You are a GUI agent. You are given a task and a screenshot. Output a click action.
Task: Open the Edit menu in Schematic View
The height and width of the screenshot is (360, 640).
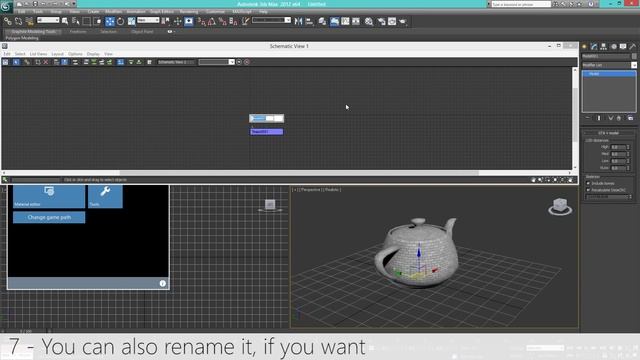click(x=7, y=54)
